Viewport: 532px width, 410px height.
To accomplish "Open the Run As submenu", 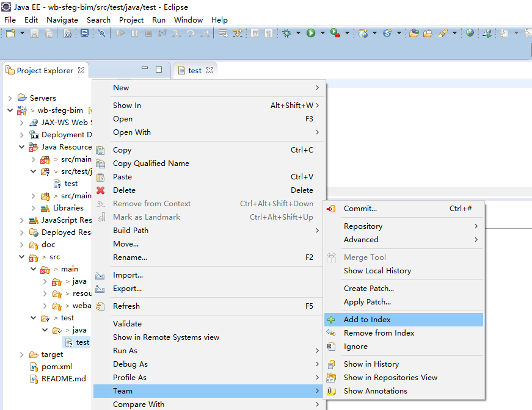I will click(208, 351).
